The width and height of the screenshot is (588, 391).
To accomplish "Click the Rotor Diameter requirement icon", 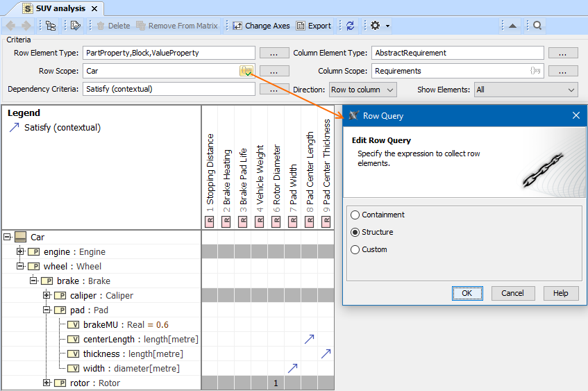I will coord(276,222).
